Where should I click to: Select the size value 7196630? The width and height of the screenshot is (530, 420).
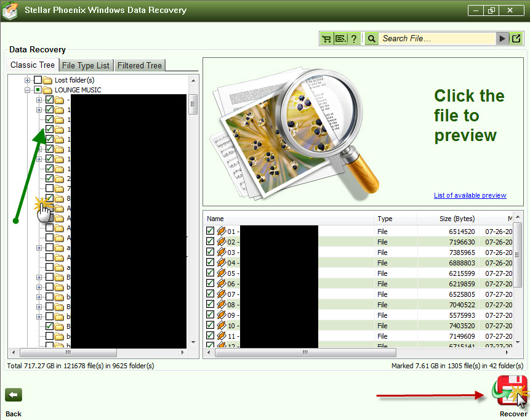click(462, 242)
